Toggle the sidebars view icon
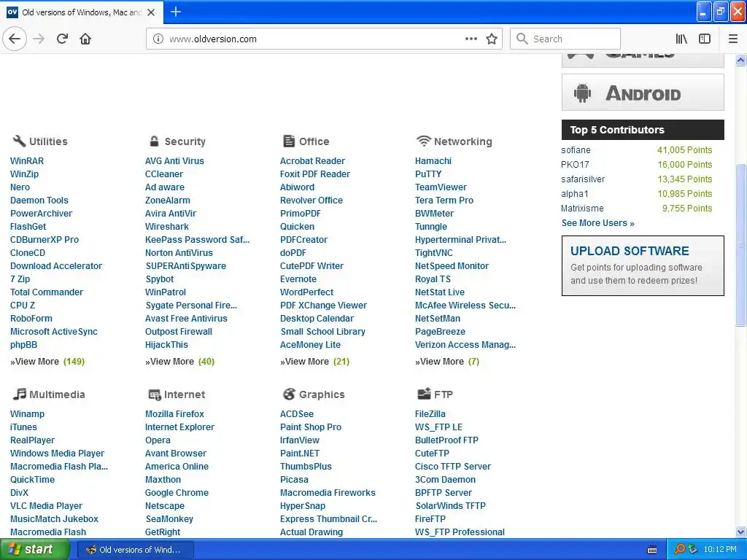Image resolution: width=747 pixels, height=560 pixels. [x=705, y=39]
